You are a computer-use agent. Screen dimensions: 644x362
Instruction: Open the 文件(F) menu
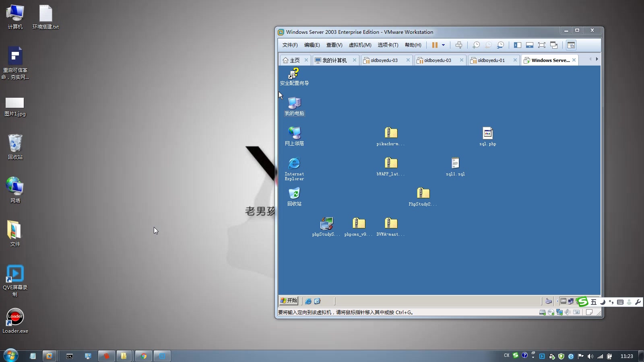290,45
